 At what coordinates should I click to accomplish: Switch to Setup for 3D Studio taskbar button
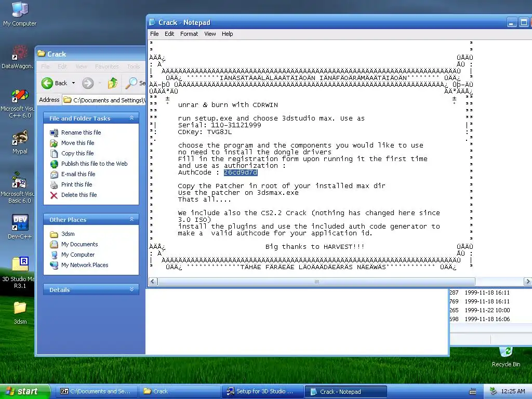coord(263,391)
